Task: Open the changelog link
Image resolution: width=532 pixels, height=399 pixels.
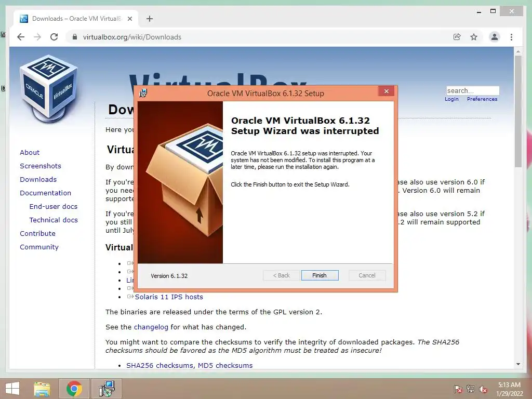Action: tap(151, 327)
